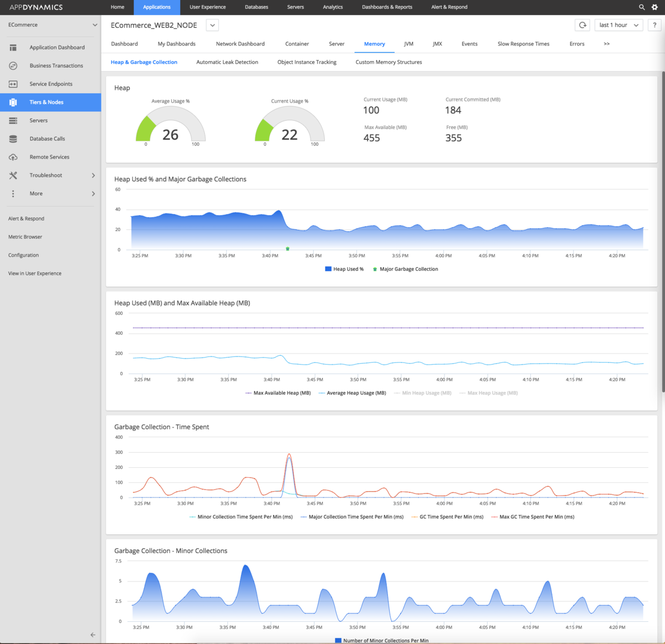Open the last 1 hour time range dropdown
The image size is (665, 644).
pos(619,25)
